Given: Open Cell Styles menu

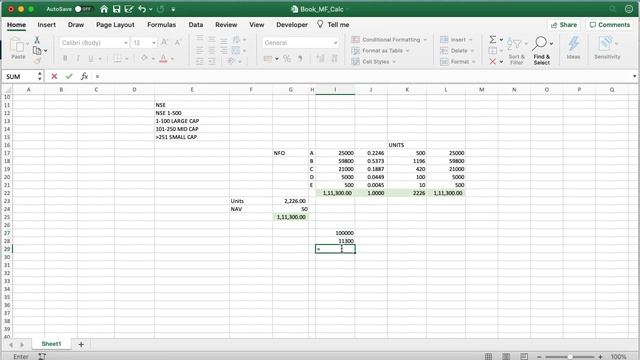Looking at the screenshot, I should [373, 62].
